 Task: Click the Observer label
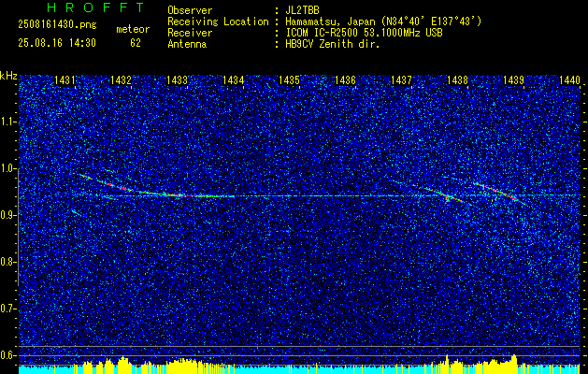click(x=190, y=10)
